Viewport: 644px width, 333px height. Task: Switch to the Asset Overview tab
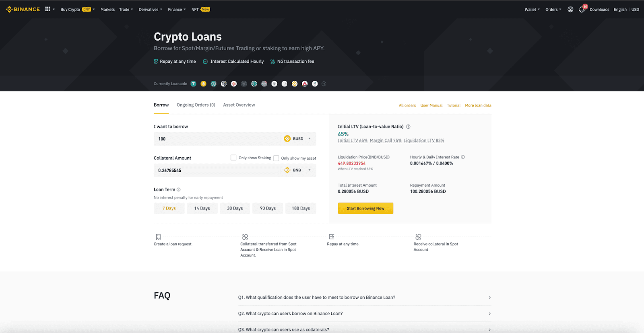239,105
